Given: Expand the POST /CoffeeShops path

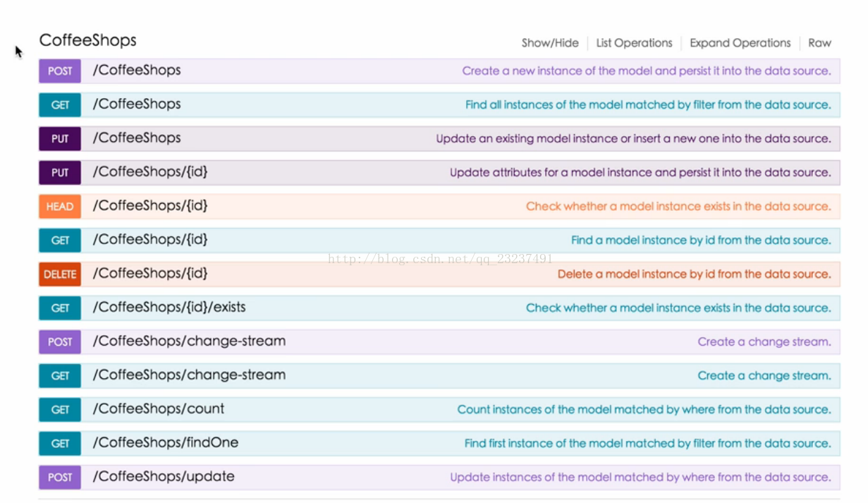Looking at the screenshot, I should coord(137,70).
